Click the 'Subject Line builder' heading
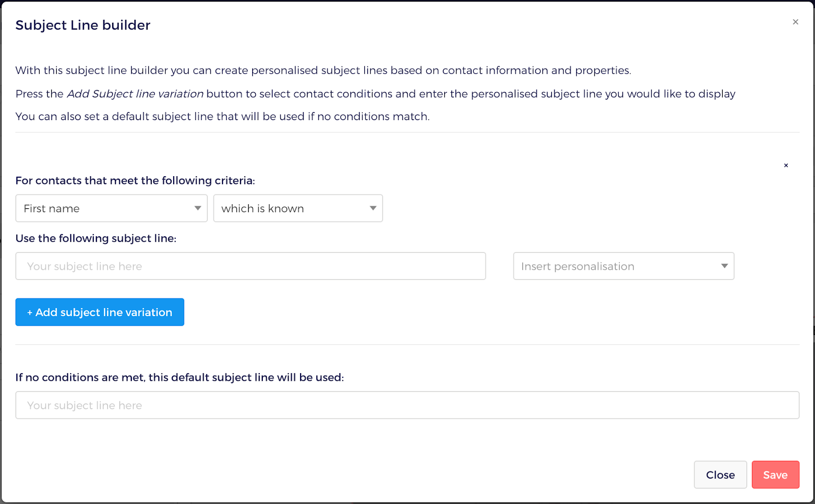 [83, 25]
